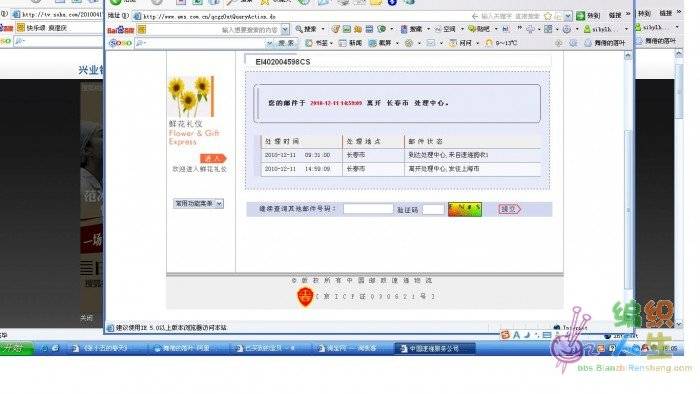
Task: Click the 转到 button in background window
Action: (643, 13)
